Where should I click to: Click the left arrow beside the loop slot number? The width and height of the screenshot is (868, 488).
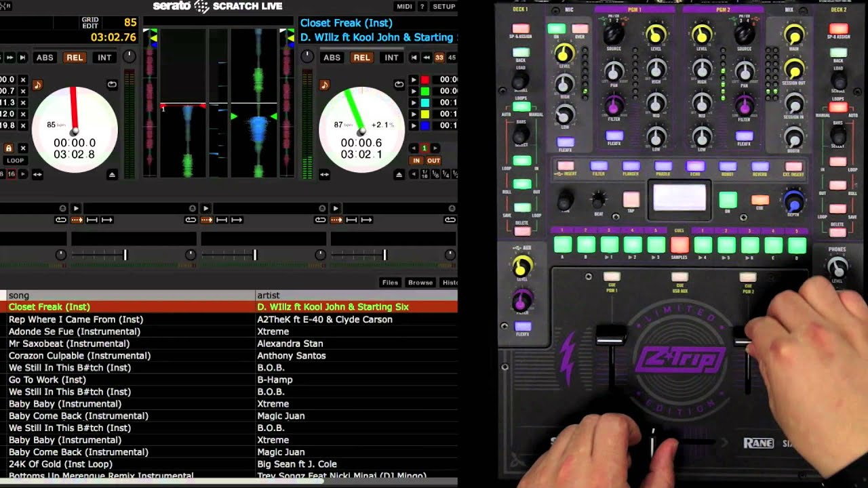413,148
